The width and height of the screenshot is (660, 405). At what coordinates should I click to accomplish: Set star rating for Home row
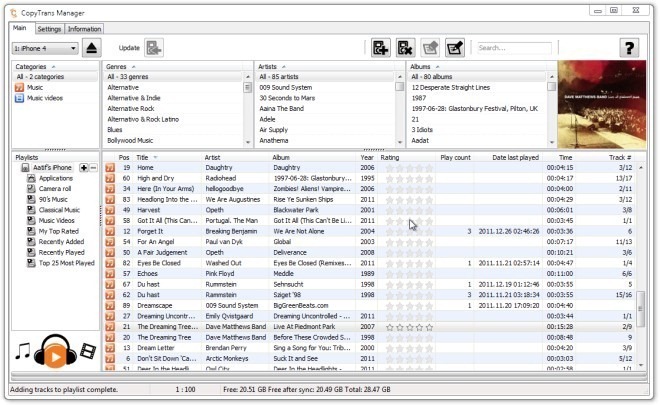(410, 168)
